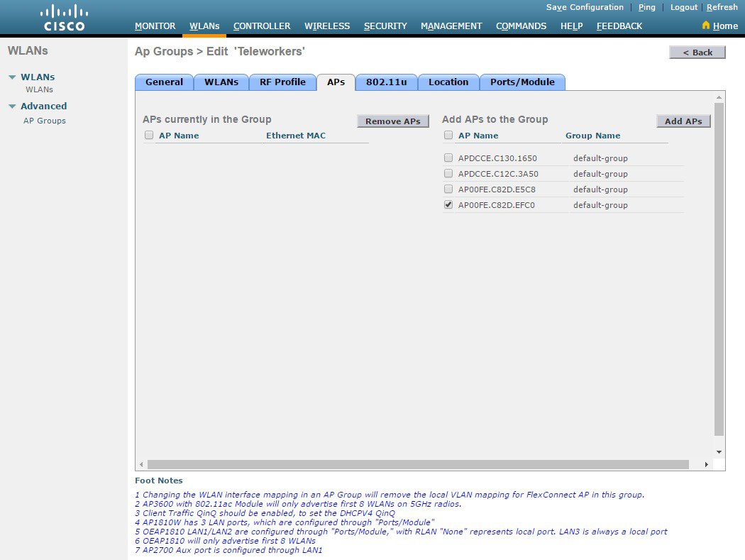Open the FEEDBACK menu
The image size is (745, 560).
pyautogui.click(x=619, y=26)
